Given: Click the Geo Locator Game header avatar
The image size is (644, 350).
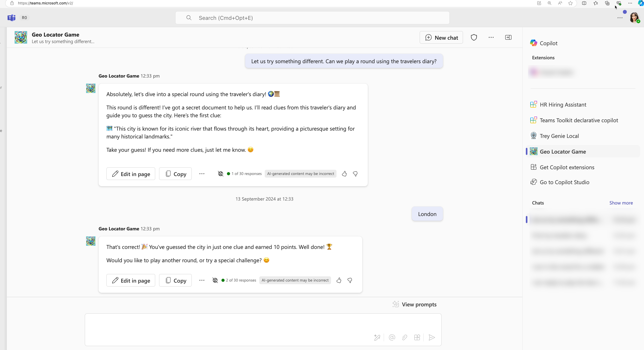Looking at the screenshot, I should (x=21, y=37).
